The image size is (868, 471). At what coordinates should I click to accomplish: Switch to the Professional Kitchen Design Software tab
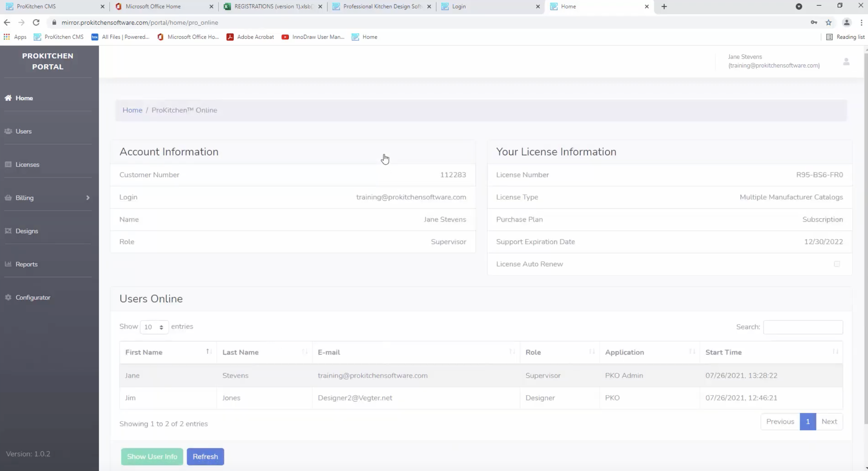pyautogui.click(x=381, y=6)
